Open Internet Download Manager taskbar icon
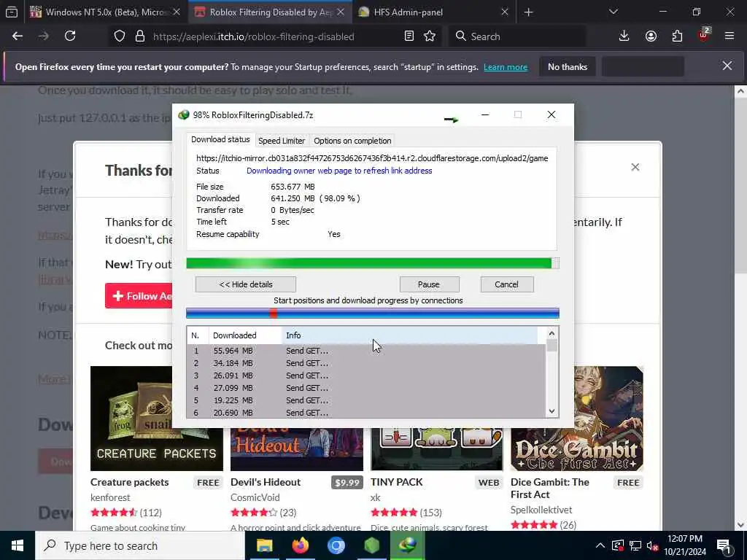Viewport: 747px width, 560px height. [408, 545]
